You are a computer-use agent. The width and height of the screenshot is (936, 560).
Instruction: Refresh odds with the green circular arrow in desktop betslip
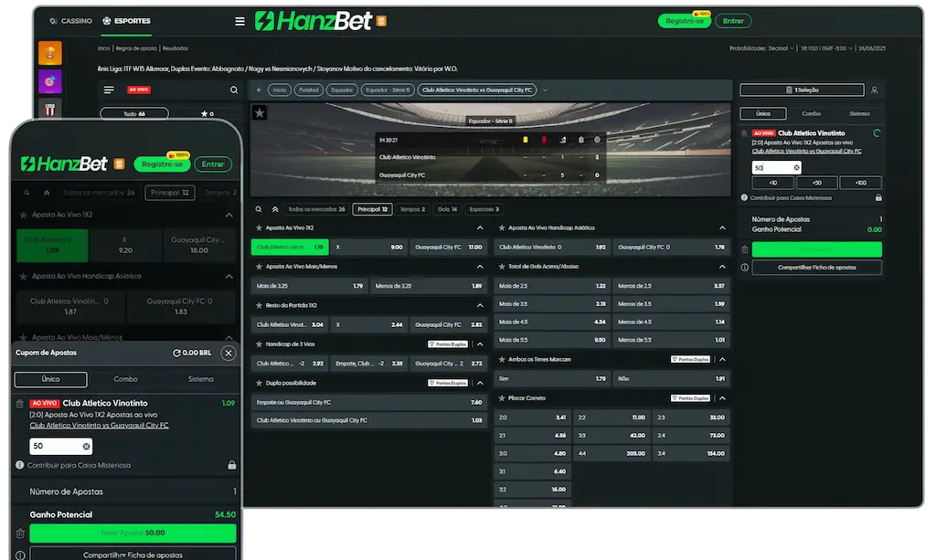point(877,133)
